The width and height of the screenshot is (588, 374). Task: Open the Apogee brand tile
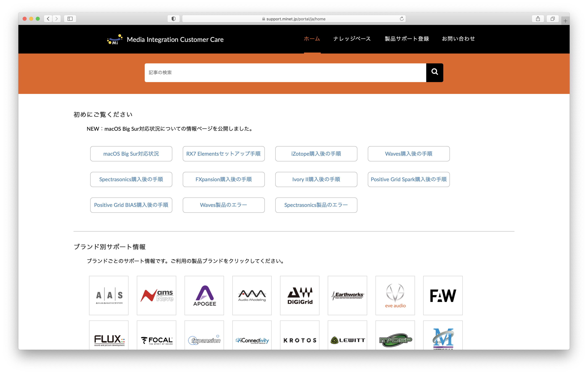coord(204,295)
